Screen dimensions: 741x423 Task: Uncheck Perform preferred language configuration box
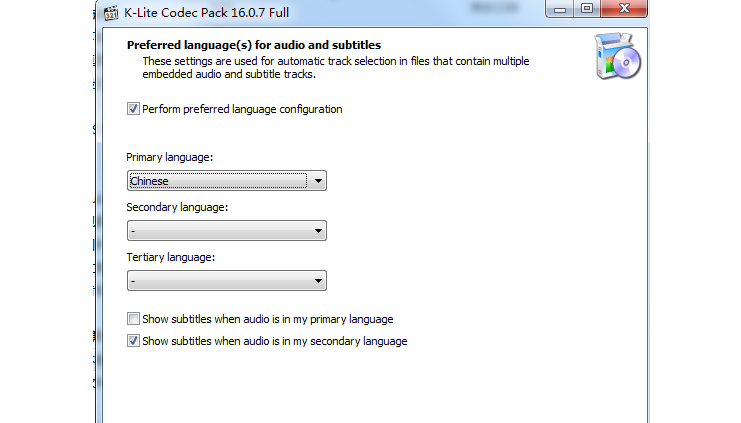133,109
